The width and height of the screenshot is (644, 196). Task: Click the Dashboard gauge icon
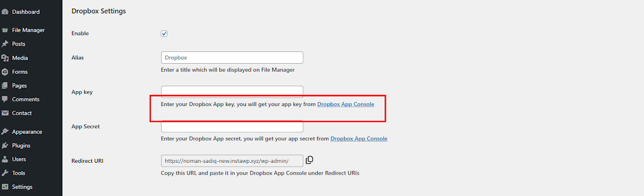pos(5,12)
